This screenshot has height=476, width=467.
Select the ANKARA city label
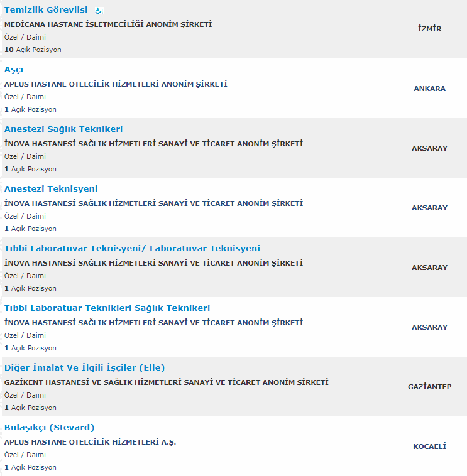[x=430, y=89]
